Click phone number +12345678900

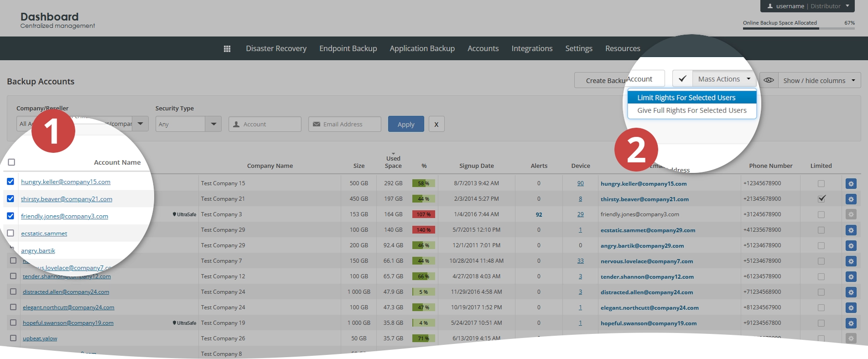point(762,183)
